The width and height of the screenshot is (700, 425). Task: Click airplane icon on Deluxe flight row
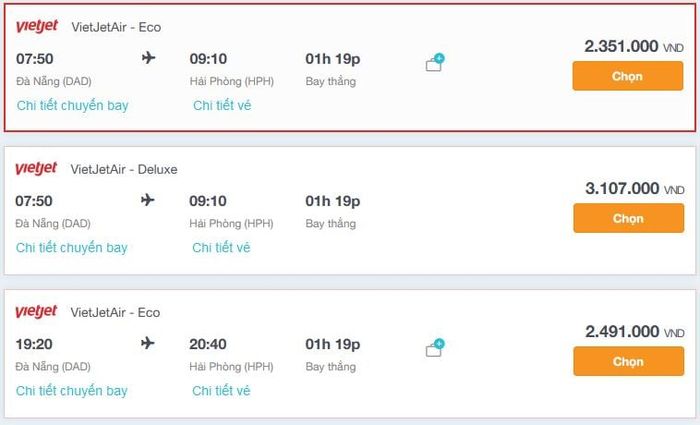click(148, 200)
